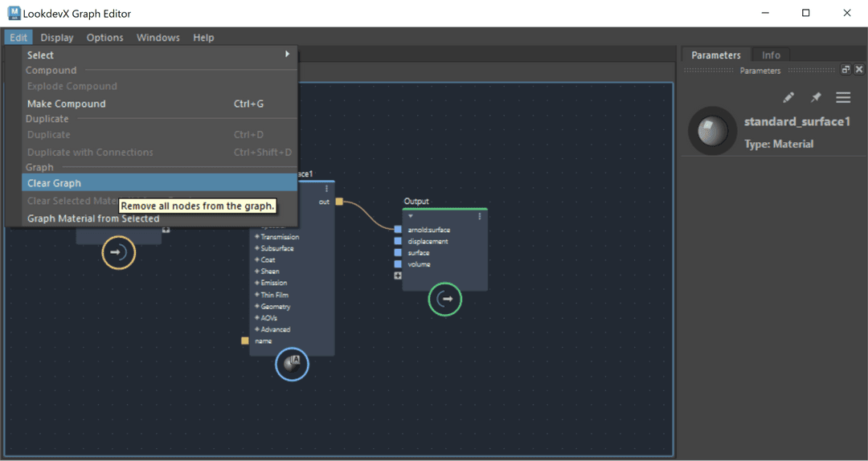Screen dimensions: 868x461
Task: Click the yellow circular input node icon
Action: point(118,252)
